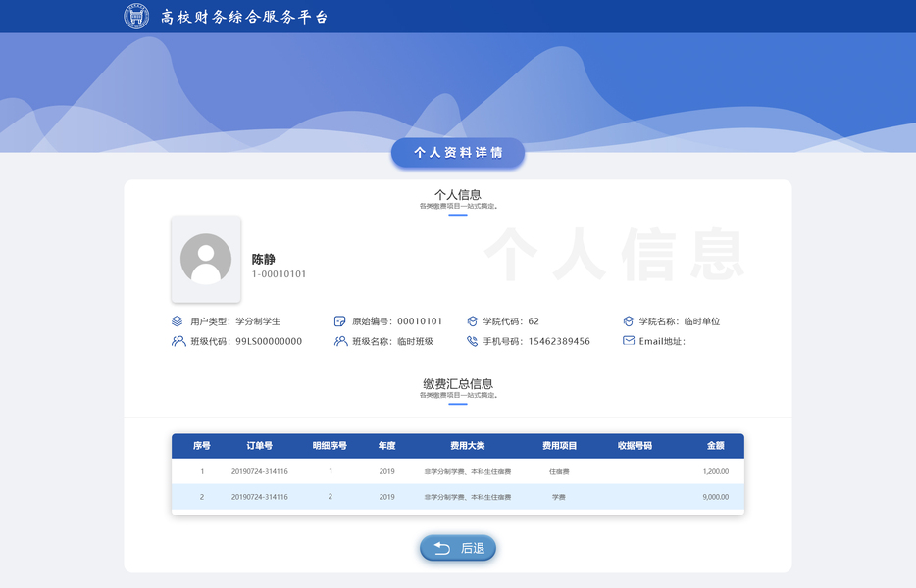Viewport: 916px width, 588px height.
Task: Click the 个人信息 section heading
Action: tap(458, 194)
